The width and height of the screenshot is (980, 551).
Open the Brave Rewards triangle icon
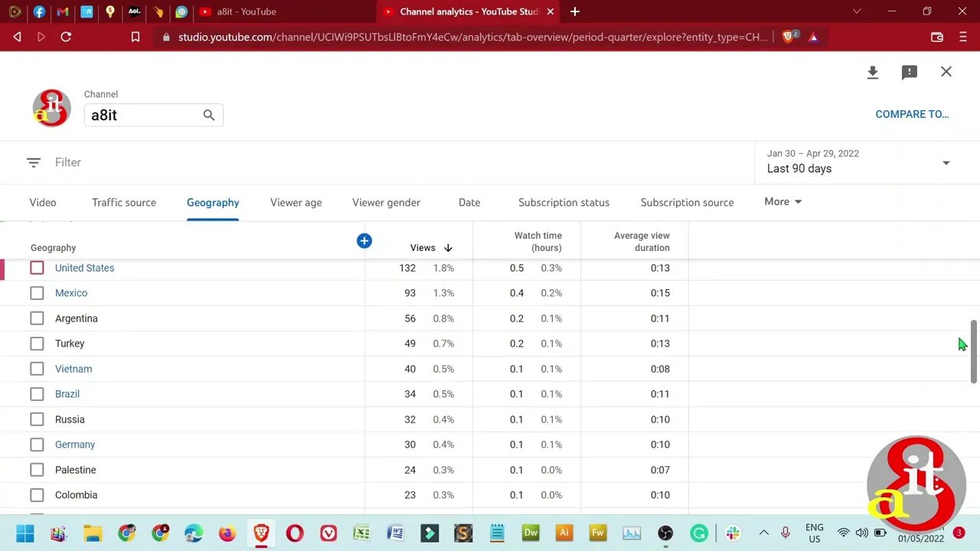tap(813, 37)
